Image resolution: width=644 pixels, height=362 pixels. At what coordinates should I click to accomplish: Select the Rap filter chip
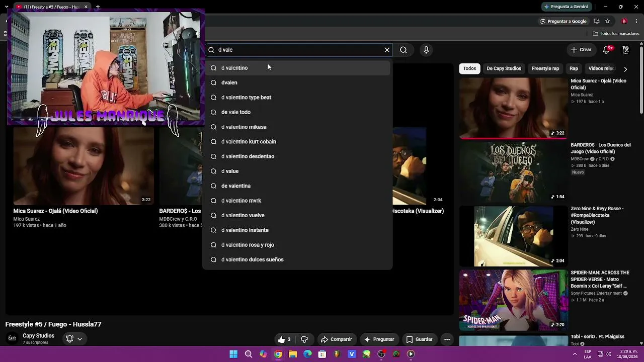click(574, 68)
